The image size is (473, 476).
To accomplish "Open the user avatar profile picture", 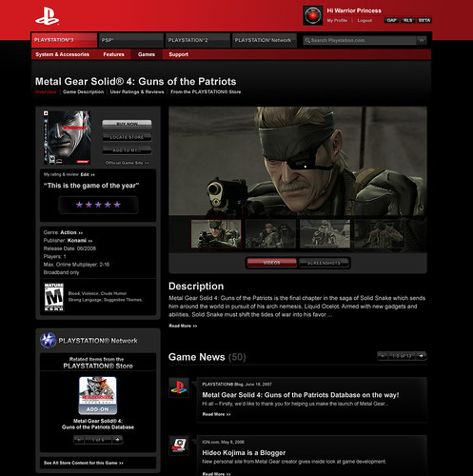I will (313, 15).
